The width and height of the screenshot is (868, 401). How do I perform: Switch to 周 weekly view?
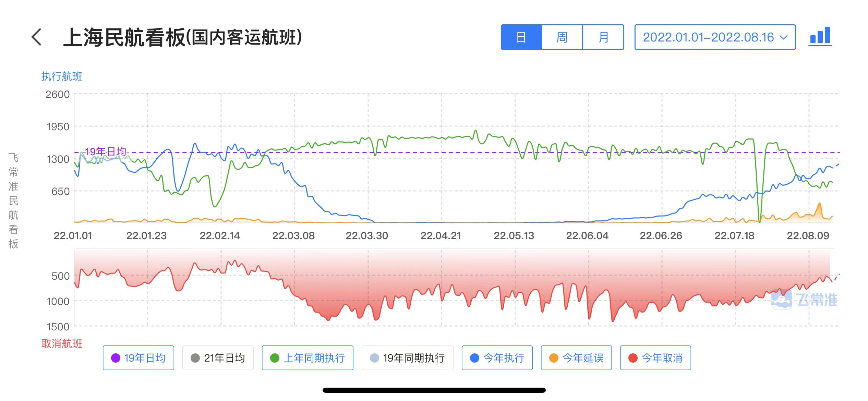(x=562, y=38)
